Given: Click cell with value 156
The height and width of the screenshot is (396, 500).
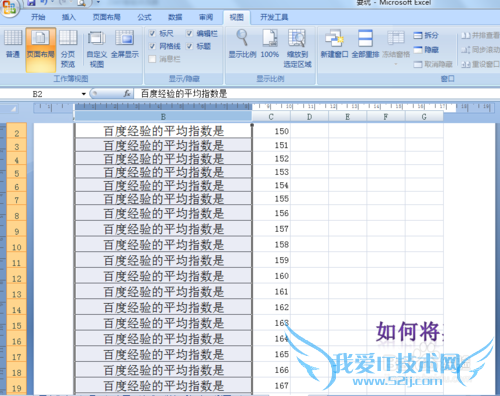Looking at the screenshot, I should click(x=271, y=213).
